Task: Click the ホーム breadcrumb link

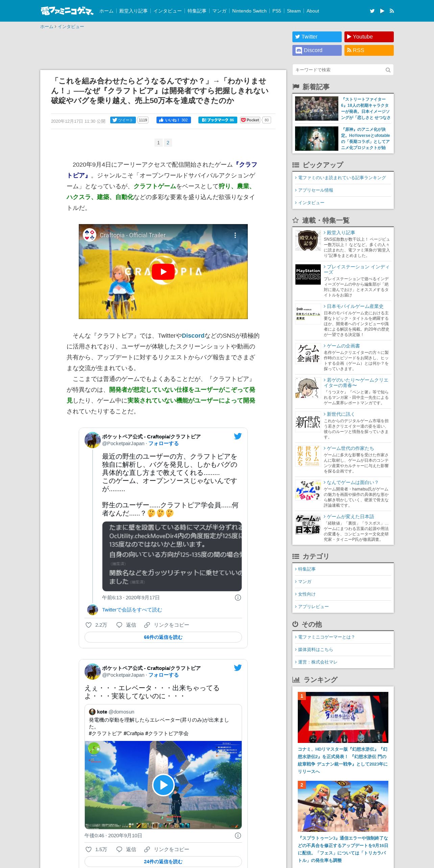Action: pyautogui.click(x=47, y=27)
